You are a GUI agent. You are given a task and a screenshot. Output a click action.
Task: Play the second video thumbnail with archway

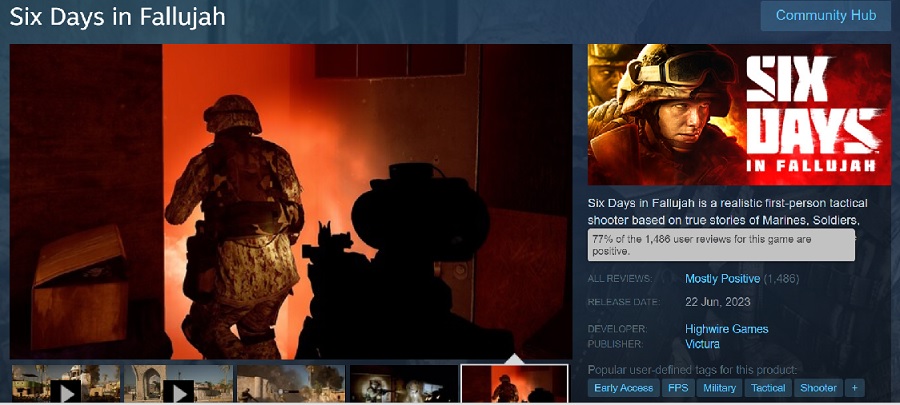click(179, 383)
